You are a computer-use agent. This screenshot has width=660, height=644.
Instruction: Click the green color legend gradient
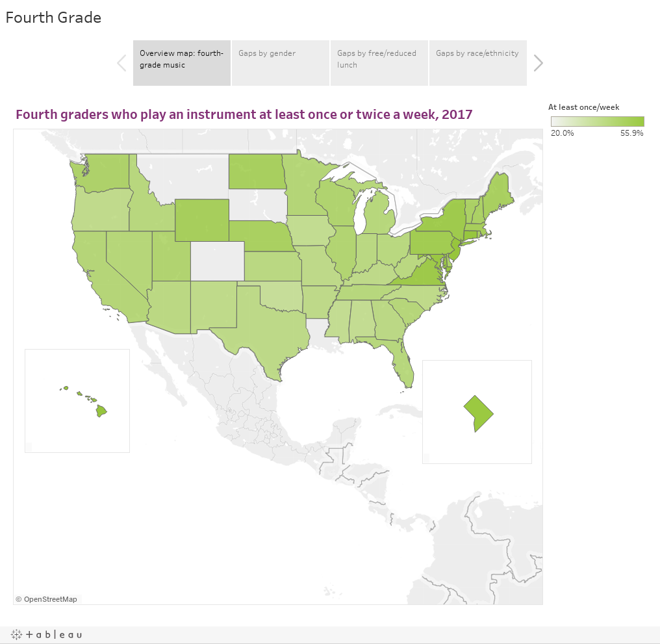pyautogui.click(x=597, y=122)
